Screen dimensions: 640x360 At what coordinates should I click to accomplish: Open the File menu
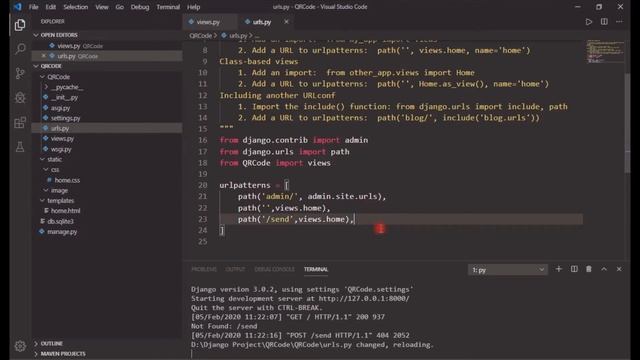[x=33, y=7]
